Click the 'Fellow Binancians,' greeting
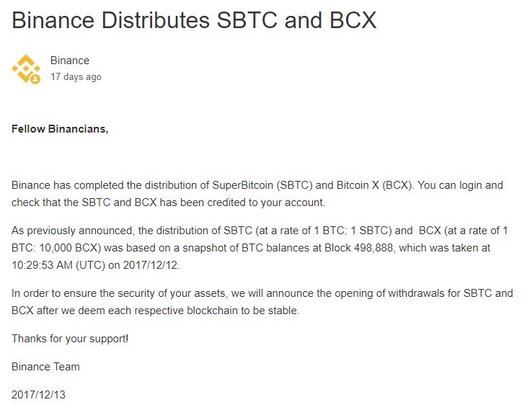Screen dimensions: 532x410 click(60, 129)
